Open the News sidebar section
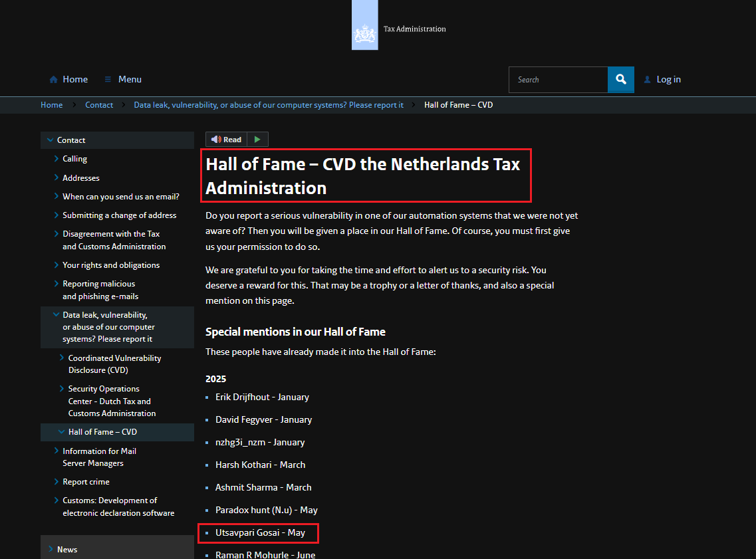 click(67, 549)
